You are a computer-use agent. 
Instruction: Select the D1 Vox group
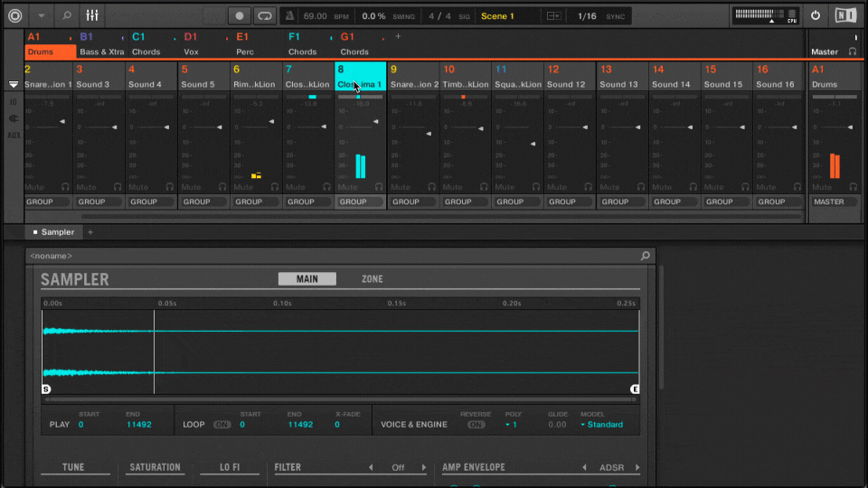(x=206, y=44)
